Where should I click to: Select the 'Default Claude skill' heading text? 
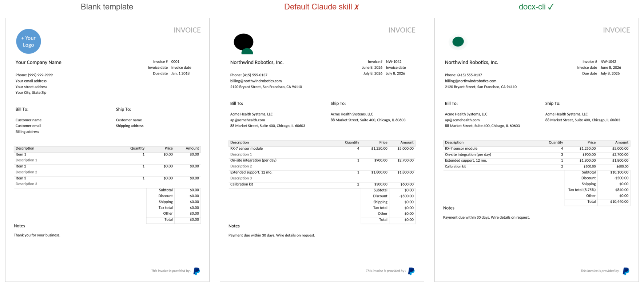[318, 7]
